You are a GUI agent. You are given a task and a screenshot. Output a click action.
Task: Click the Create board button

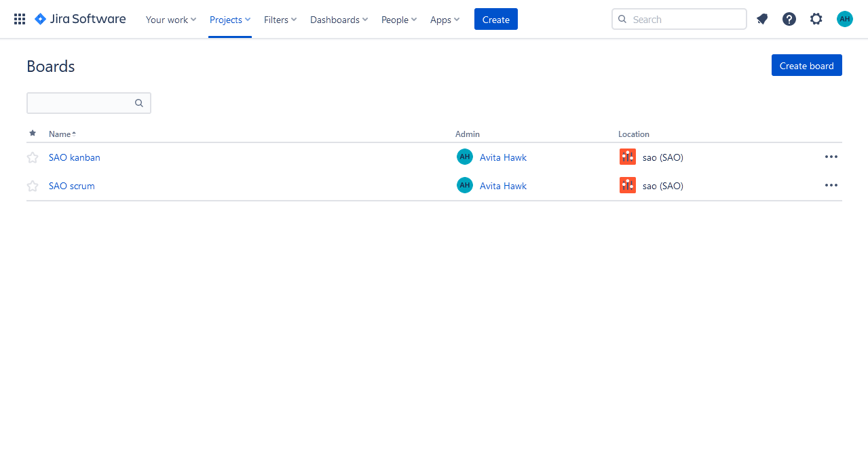(x=806, y=65)
